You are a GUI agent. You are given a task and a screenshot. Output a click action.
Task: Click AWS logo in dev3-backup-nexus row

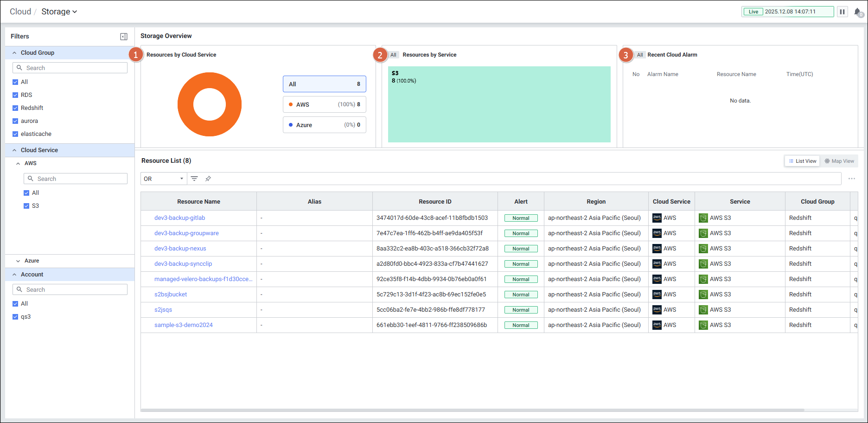point(657,249)
